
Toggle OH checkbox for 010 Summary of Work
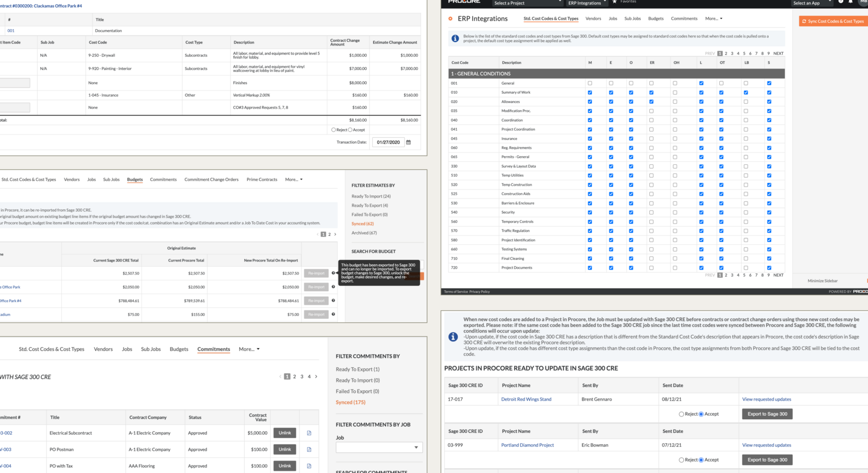[675, 92]
